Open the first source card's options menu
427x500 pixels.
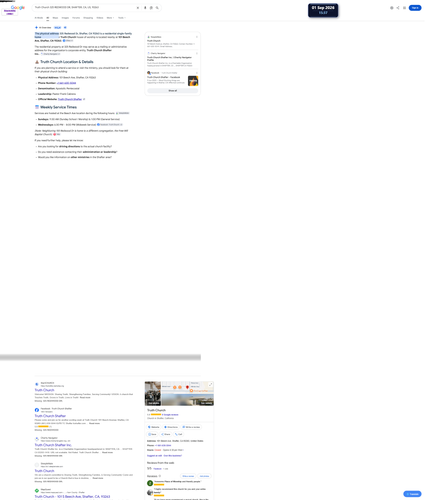pyautogui.click(x=197, y=37)
